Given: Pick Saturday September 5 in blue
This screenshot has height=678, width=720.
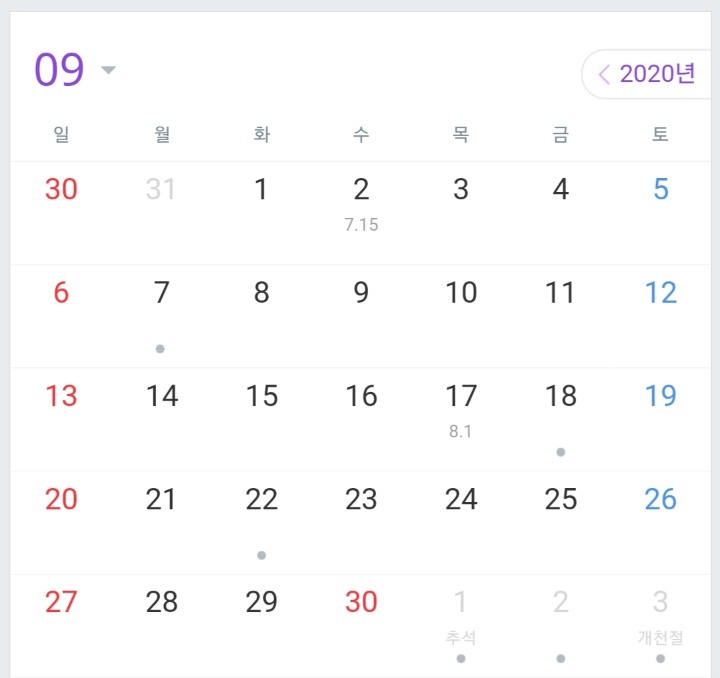Looking at the screenshot, I should [x=660, y=190].
